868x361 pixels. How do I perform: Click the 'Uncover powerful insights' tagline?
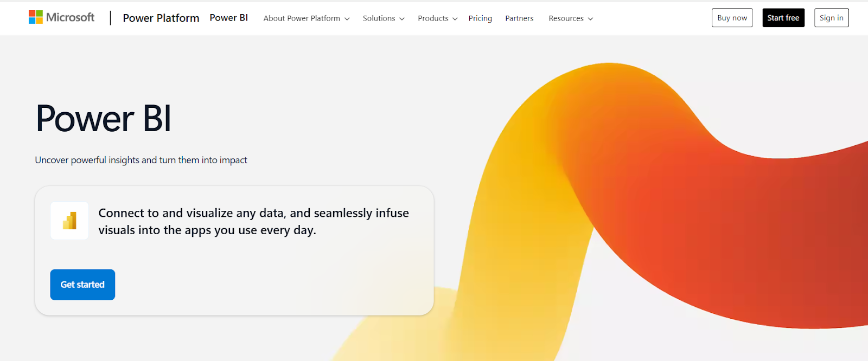click(141, 160)
